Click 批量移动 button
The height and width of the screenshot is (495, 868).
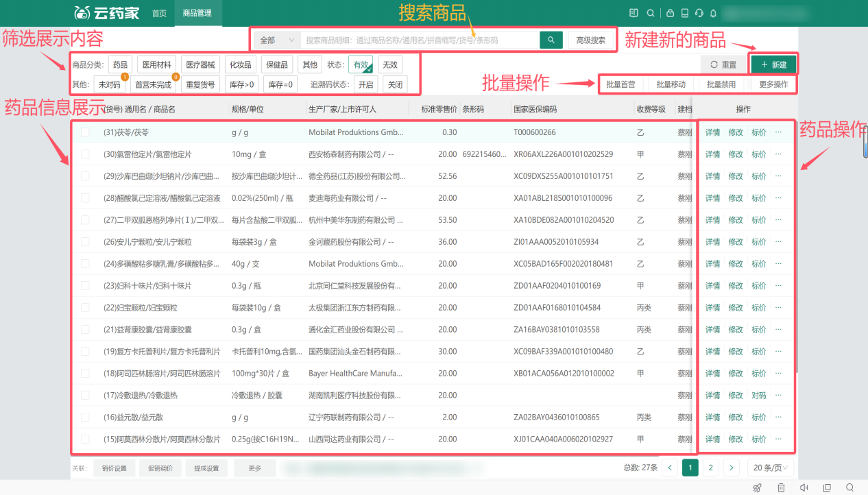click(671, 84)
